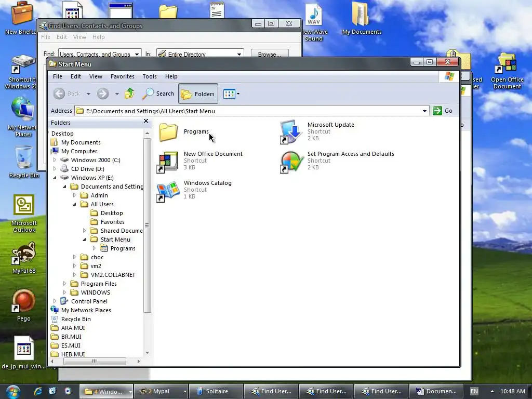532x399 pixels.
Task: Switch to Mypal taskbar group
Action: (x=161, y=391)
